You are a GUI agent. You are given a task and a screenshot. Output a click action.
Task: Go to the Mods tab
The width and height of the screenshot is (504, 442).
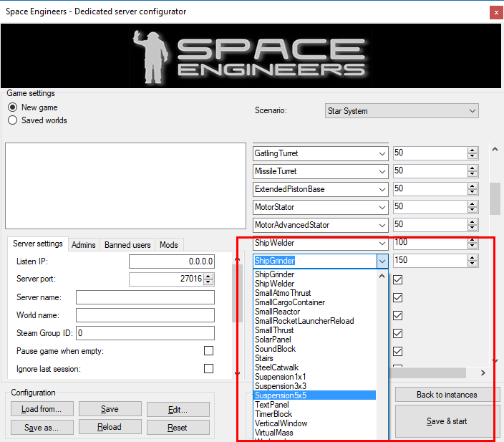coord(169,245)
